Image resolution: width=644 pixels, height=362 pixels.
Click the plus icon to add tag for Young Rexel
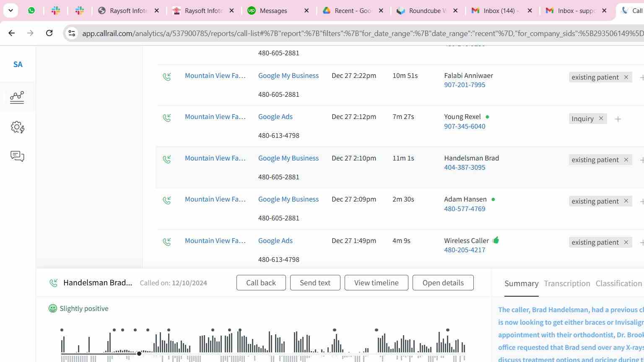point(618,119)
